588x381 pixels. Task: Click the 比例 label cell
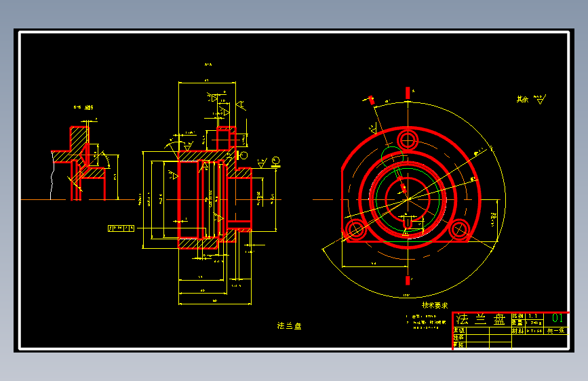[x=518, y=316]
